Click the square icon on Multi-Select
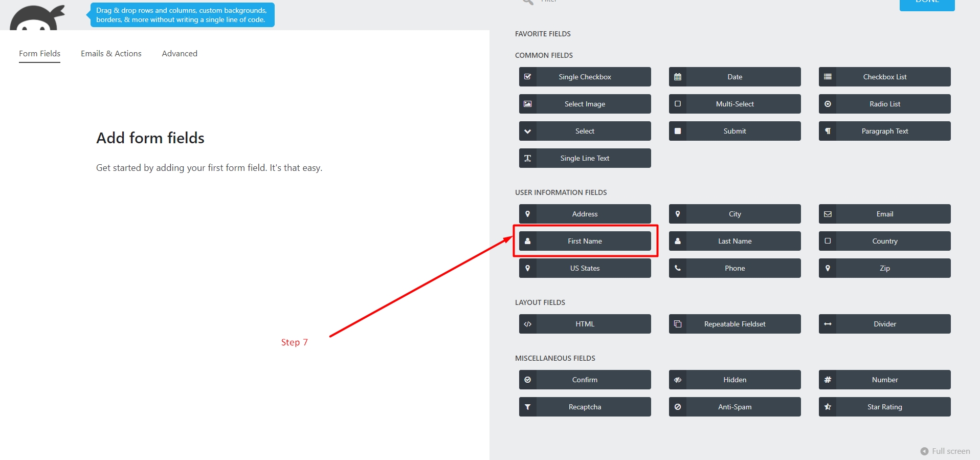Screen dimensions: 980x460 point(677,104)
